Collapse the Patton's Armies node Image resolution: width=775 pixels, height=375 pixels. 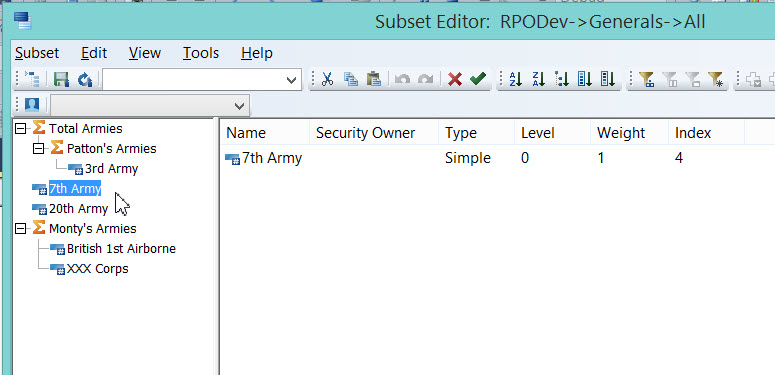[38, 149]
